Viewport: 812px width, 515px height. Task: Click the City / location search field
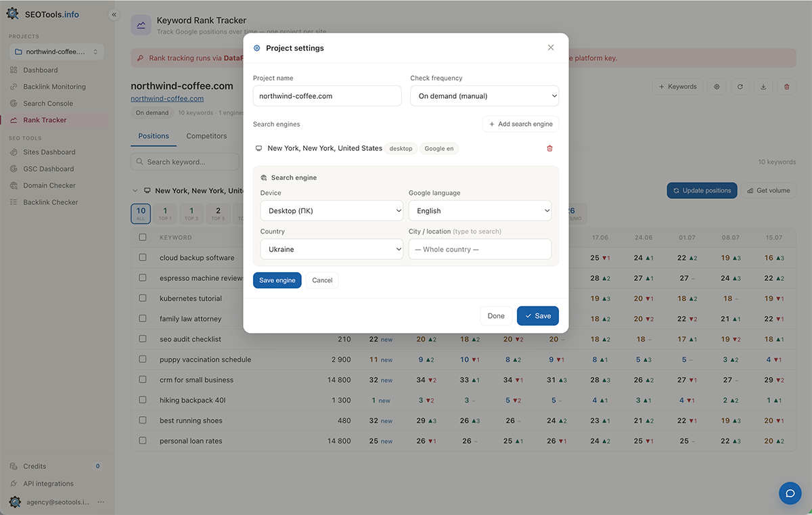[480, 249]
